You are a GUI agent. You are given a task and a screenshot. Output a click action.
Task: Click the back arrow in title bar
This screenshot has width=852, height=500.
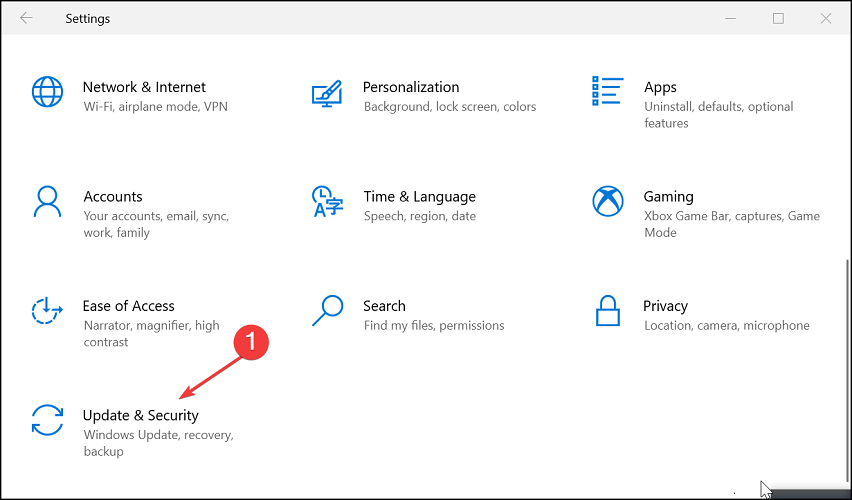tap(26, 18)
